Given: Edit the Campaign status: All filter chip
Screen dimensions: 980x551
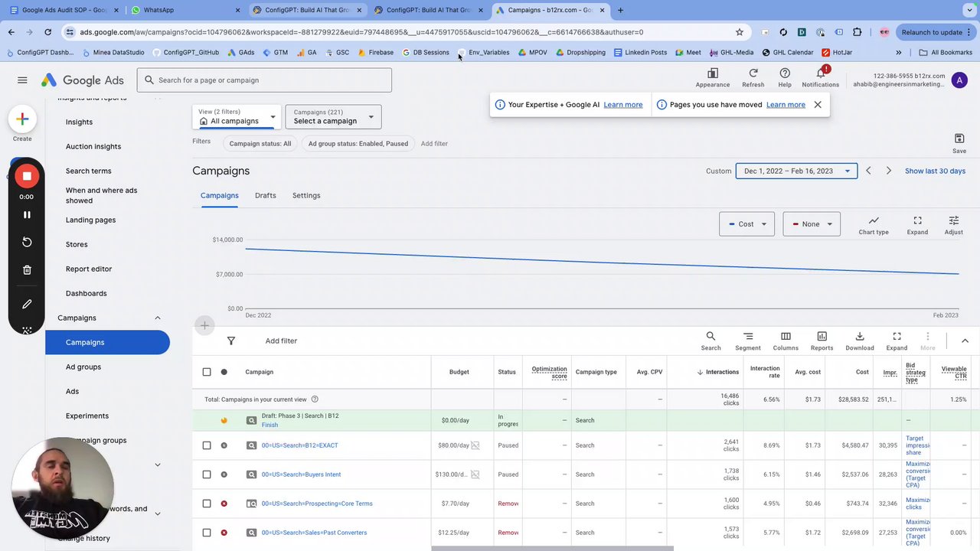Looking at the screenshot, I should [260, 143].
